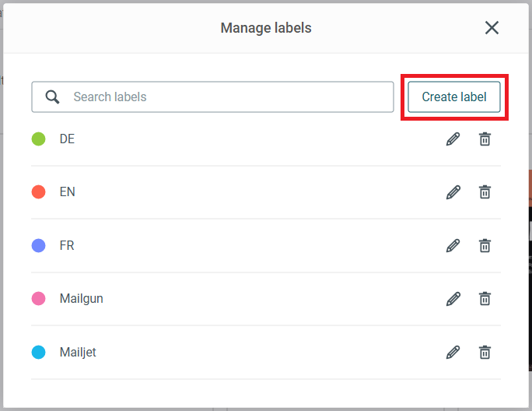Edit the EN label
532x411 pixels.
tap(453, 192)
